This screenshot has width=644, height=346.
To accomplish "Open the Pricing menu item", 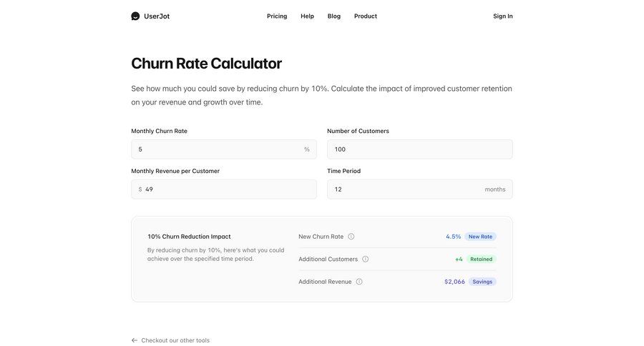I will 277,16.
